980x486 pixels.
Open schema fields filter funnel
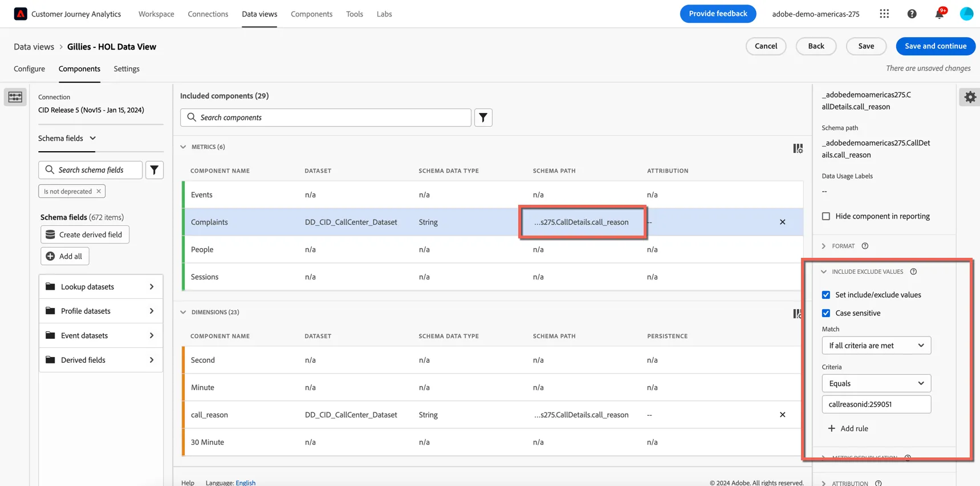pos(154,170)
